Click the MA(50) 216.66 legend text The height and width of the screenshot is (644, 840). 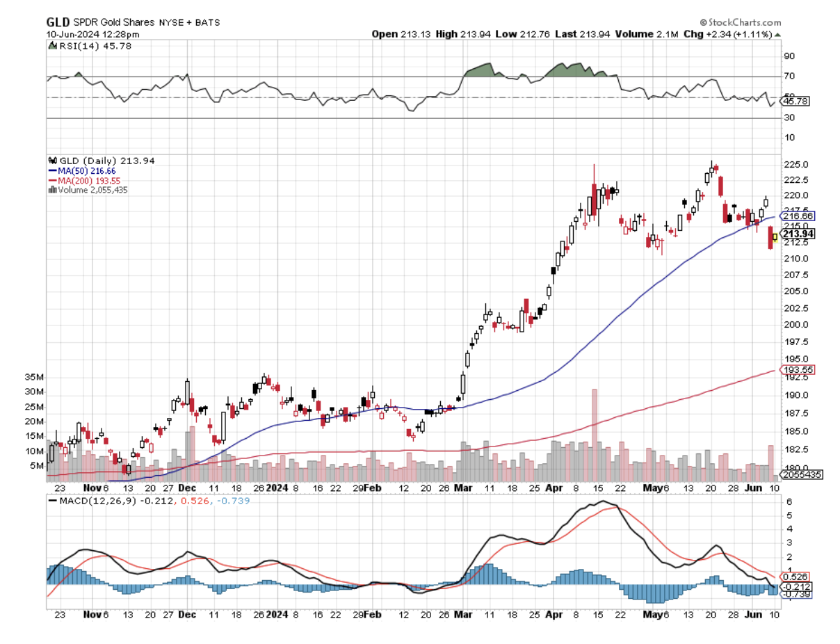tap(87, 170)
